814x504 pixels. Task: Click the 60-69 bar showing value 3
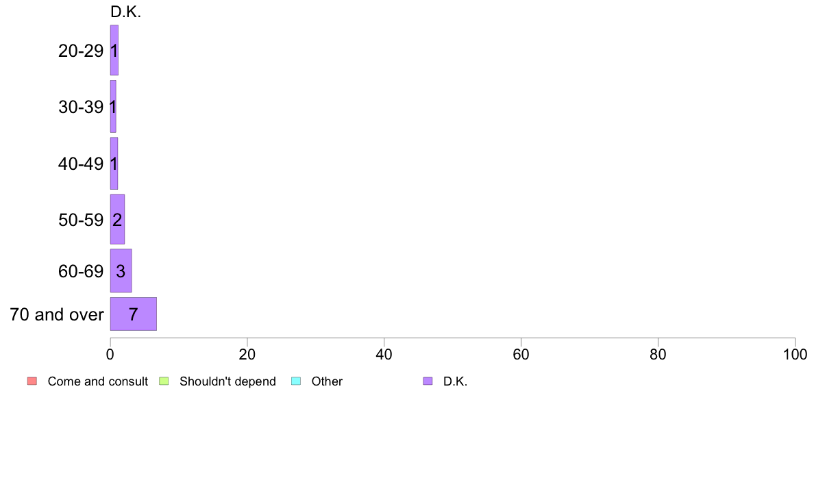tap(121, 271)
